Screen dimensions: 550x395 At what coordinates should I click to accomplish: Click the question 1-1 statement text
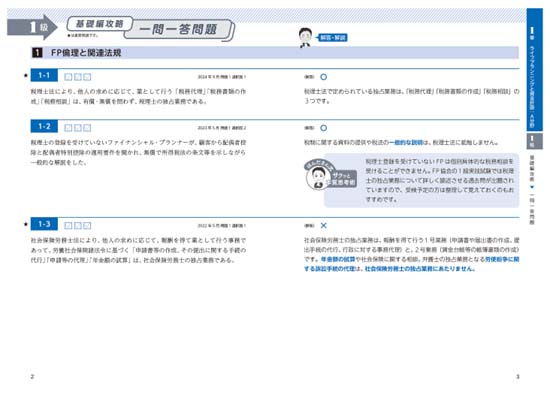click(138, 96)
